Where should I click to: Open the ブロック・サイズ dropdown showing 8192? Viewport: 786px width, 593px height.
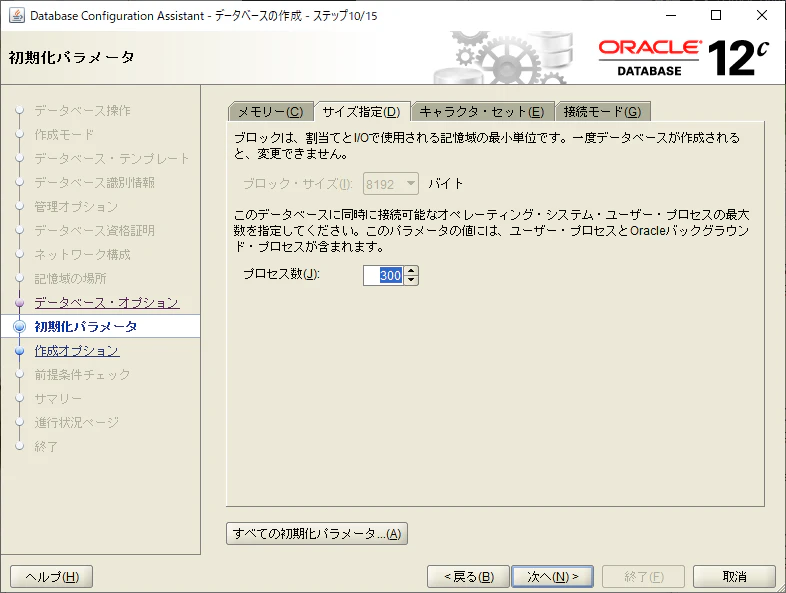point(390,184)
